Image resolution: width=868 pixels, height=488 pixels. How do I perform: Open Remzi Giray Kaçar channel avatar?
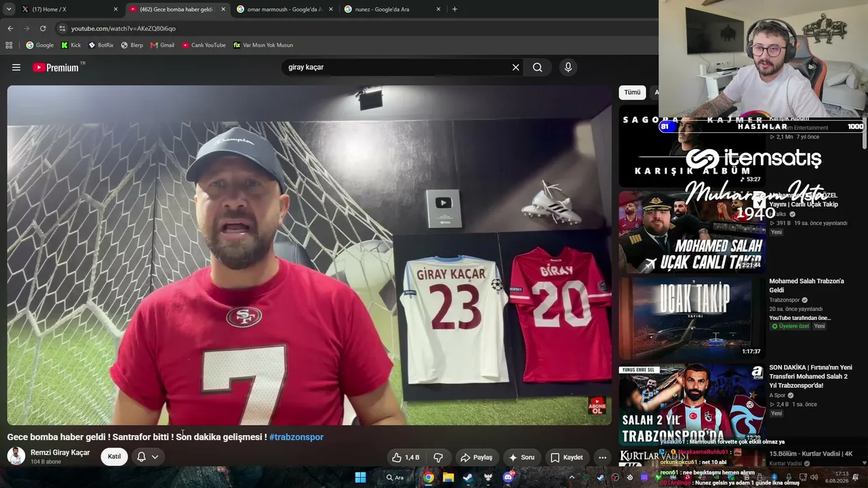(16, 456)
